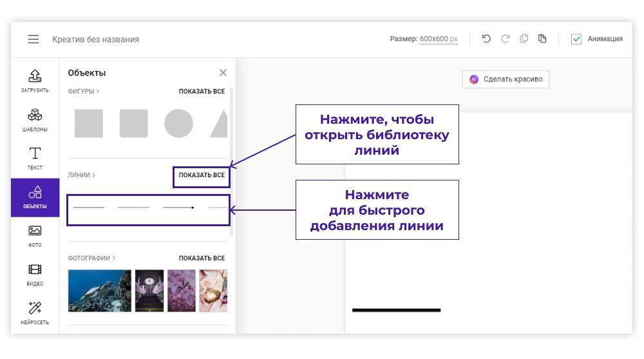Expand the Линии category

click(x=81, y=175)
